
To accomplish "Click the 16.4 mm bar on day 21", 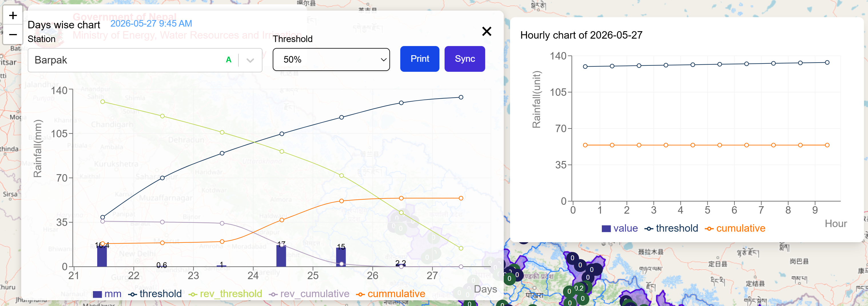I will 102,256.
